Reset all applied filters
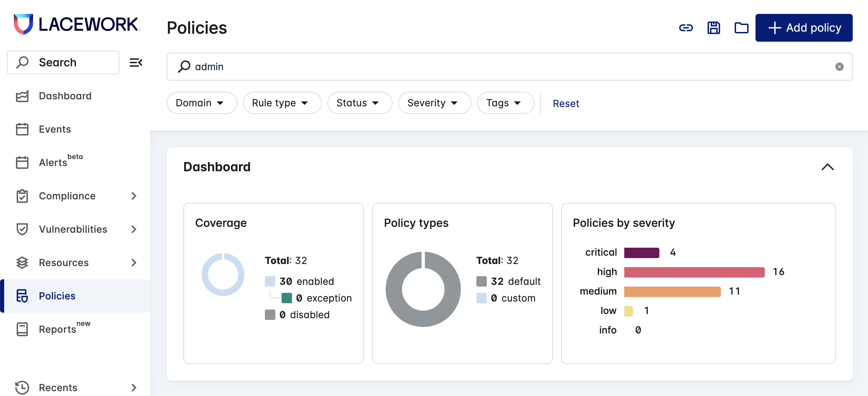The width and height of the screenshot is (868, 396). click(x=566, y=103)
